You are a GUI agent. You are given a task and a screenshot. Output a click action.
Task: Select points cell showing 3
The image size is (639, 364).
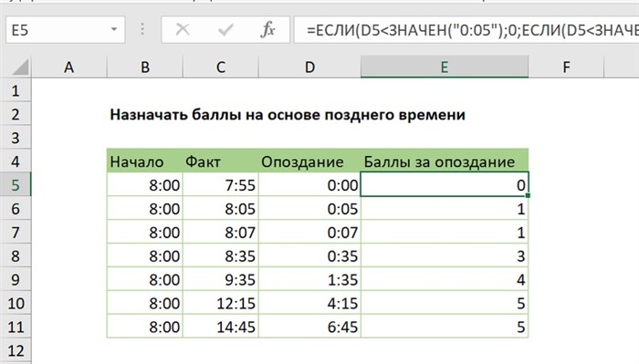445,255
